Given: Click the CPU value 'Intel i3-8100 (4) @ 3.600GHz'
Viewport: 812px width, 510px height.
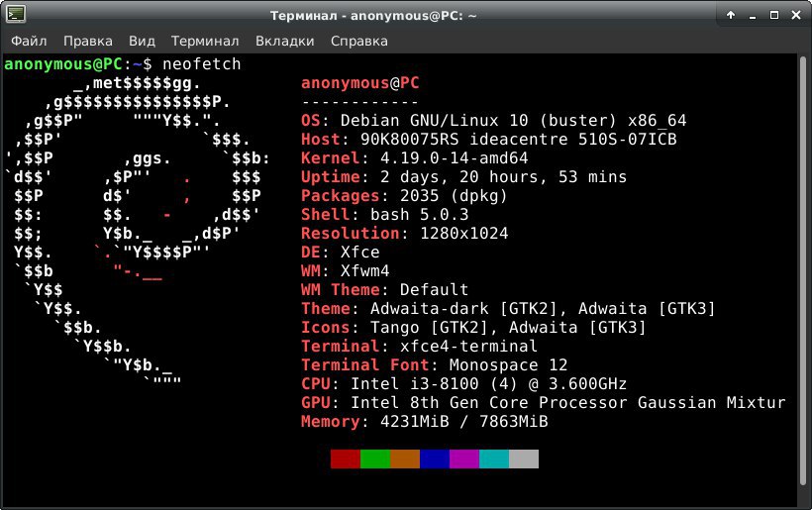Looking at the screenshot, I should click(x=489, y=383).
